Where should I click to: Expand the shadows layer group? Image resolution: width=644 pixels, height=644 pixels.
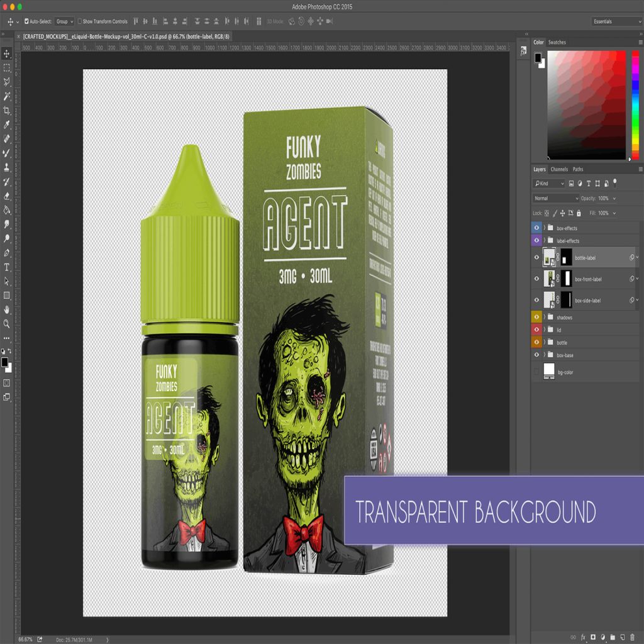coord(545,318)
